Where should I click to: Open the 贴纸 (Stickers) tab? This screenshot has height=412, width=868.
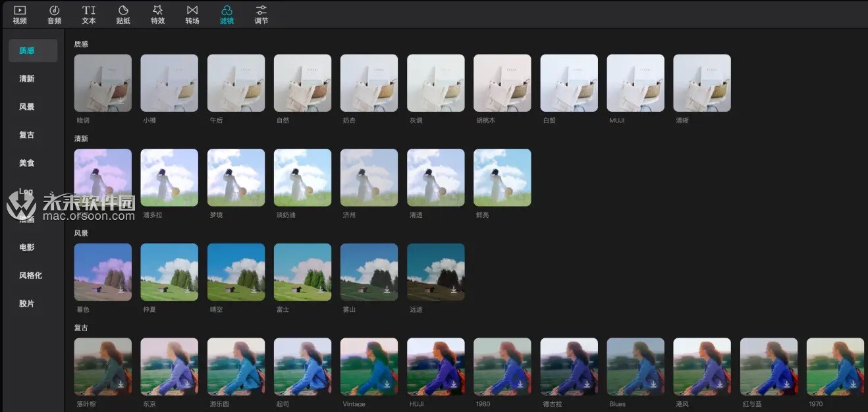[x=123, y=14]
